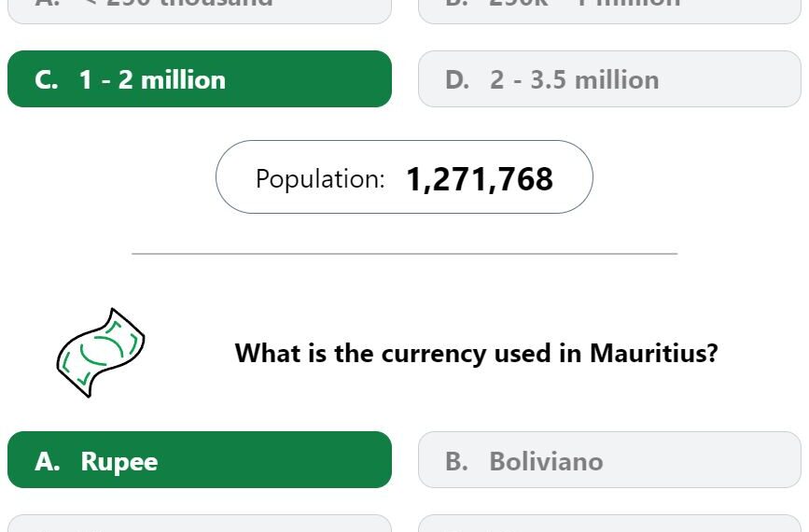The height and width of the screenshot is (532, 809).
Task: Click the green banknote currency icon
Action: [101, 353]
